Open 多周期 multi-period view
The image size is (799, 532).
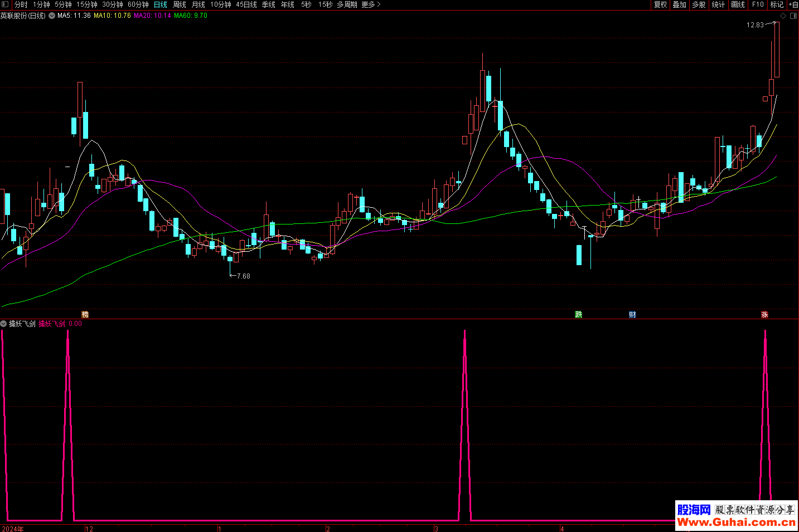click(347, 4)
